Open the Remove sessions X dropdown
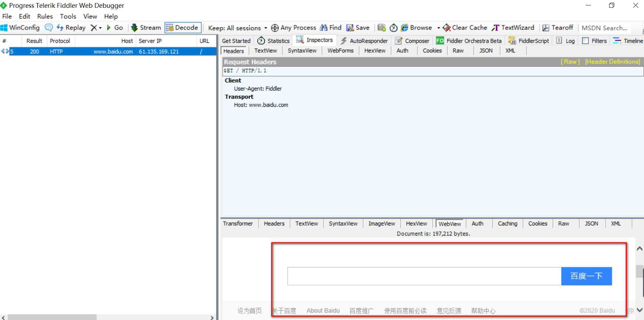Image resolution: width=644 pixels, height=320 pixels. pyautogui.click(x=96, y=28)
